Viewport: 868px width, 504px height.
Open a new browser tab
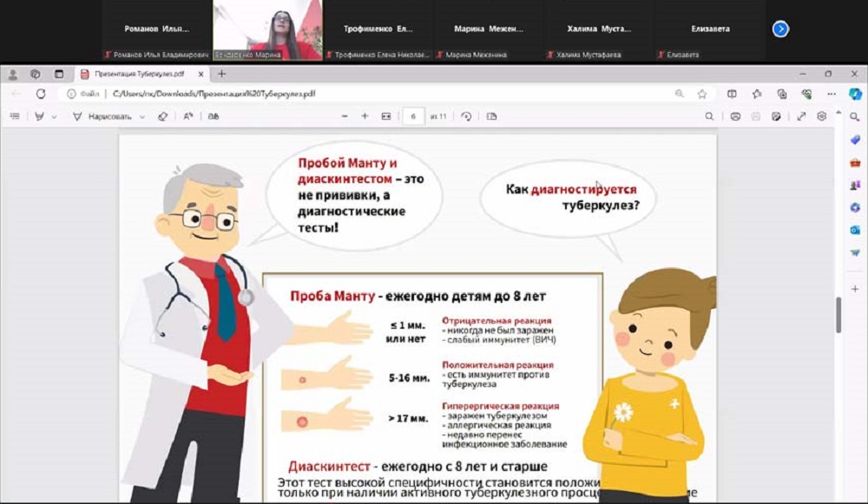click(221, 74)
